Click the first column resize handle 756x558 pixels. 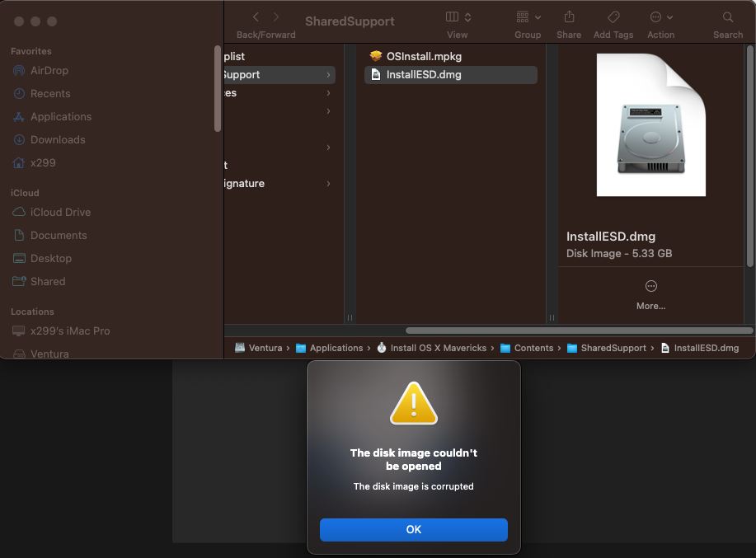(x=350, y=317)
